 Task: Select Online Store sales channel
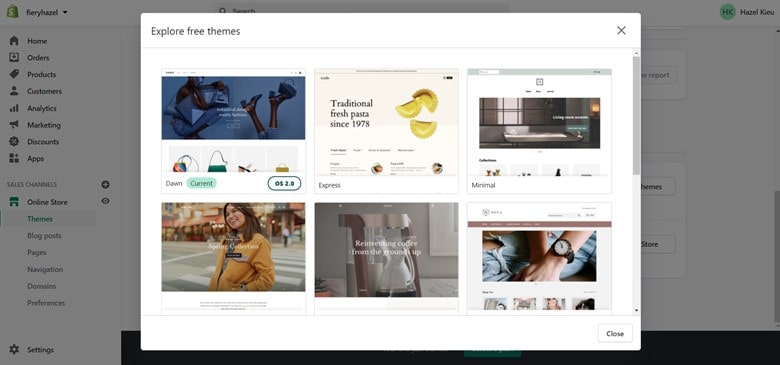[x=47, y=202]
